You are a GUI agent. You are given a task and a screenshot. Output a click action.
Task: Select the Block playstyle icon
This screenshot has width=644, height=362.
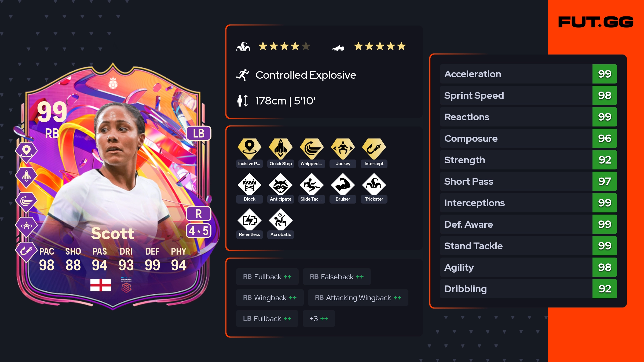249,184
